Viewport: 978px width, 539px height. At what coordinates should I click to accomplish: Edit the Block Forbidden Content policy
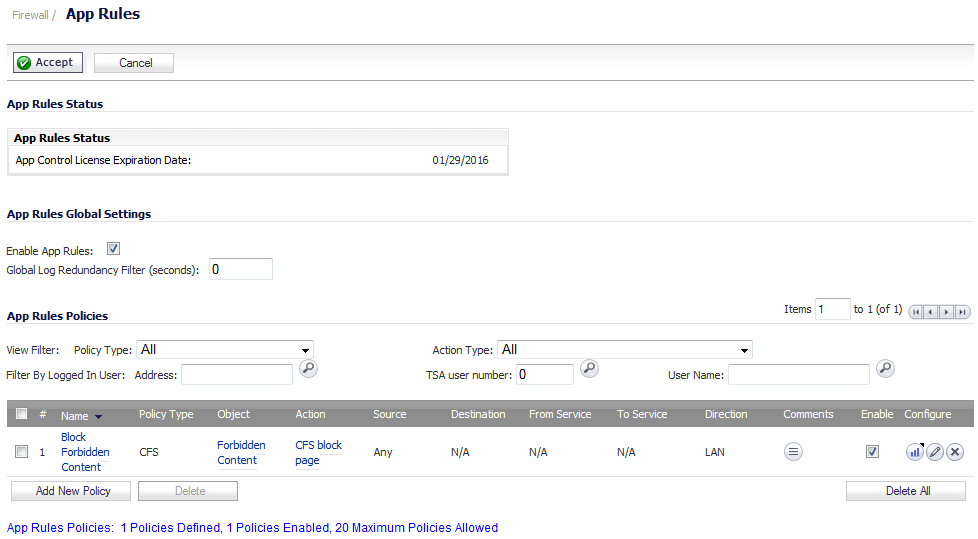[934, 452]
